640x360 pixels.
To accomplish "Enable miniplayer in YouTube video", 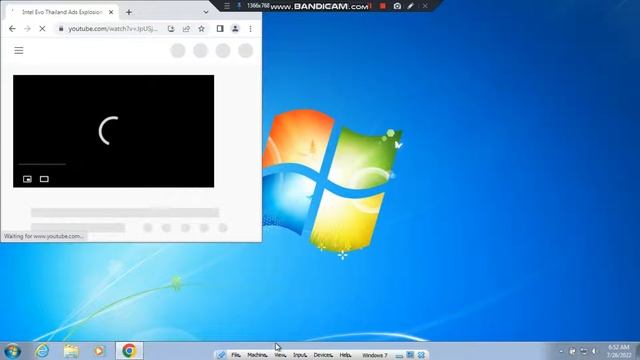I will (27, 179).
